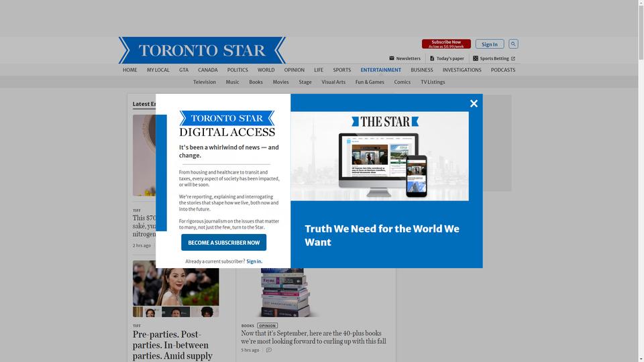Screen dimensions: 644x362
Task: Open BUSINESS section
Action: click(422, 70)
